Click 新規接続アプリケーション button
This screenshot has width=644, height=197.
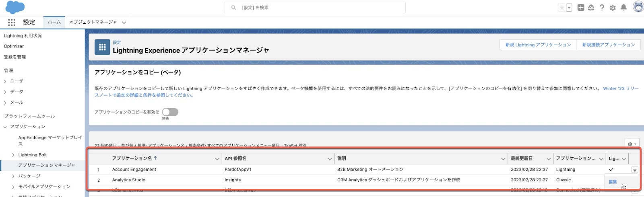609,45
